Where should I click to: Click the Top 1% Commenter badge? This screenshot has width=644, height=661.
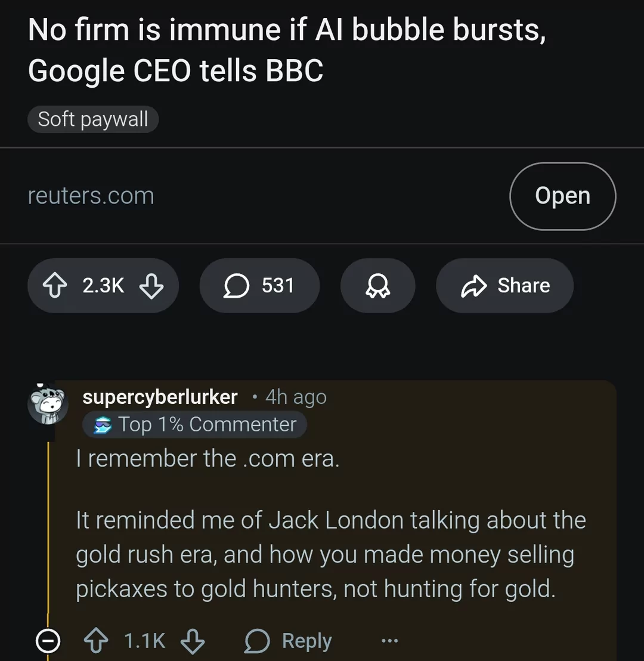(195, 425)
